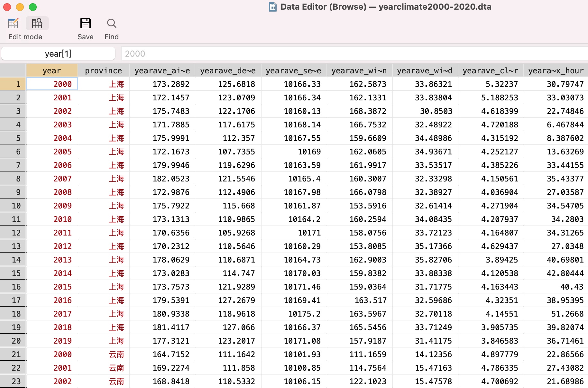Select the yearave_wi~n column header
This screenshot has width=588, height=388.
359,70
